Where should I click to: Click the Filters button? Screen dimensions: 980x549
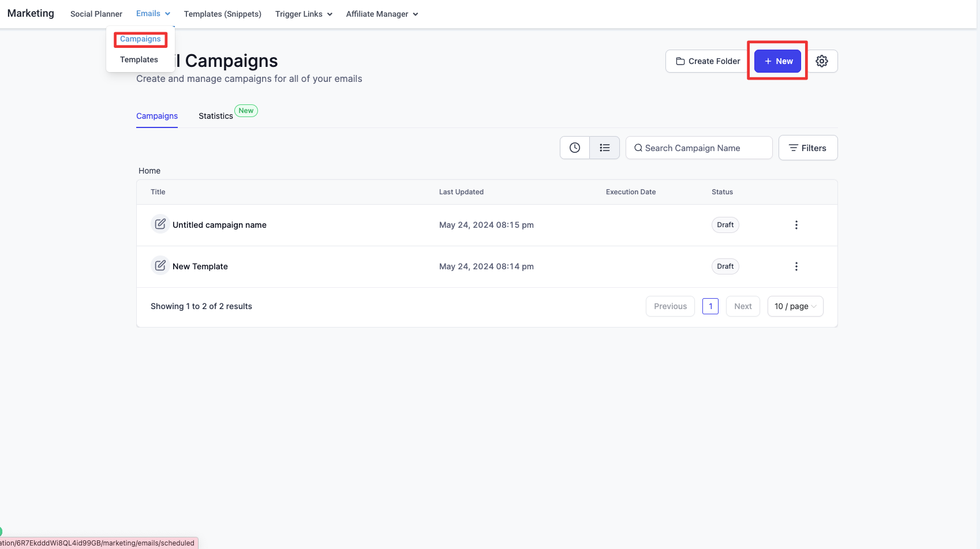(x=807, y=148)
